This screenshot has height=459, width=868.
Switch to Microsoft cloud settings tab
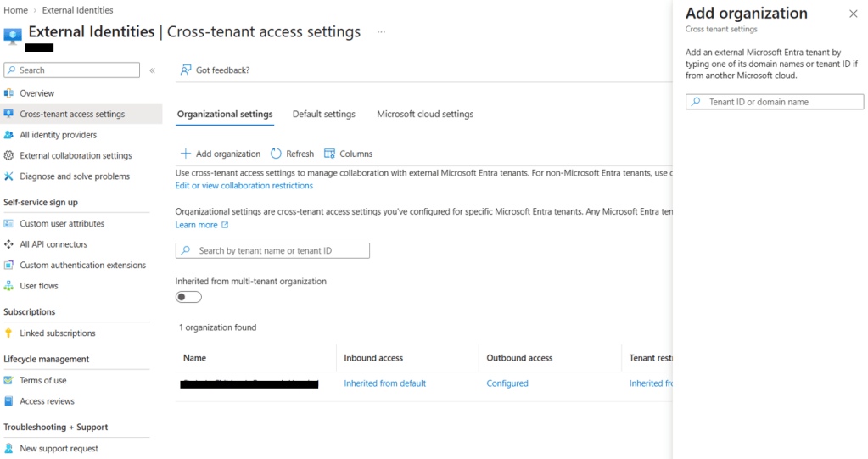point(425,114)
